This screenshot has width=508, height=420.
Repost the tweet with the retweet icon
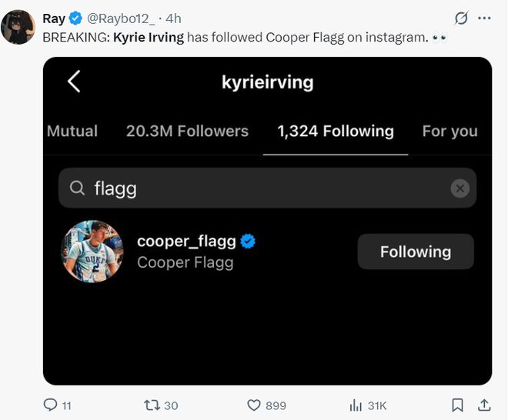click(x=151, y=405)
